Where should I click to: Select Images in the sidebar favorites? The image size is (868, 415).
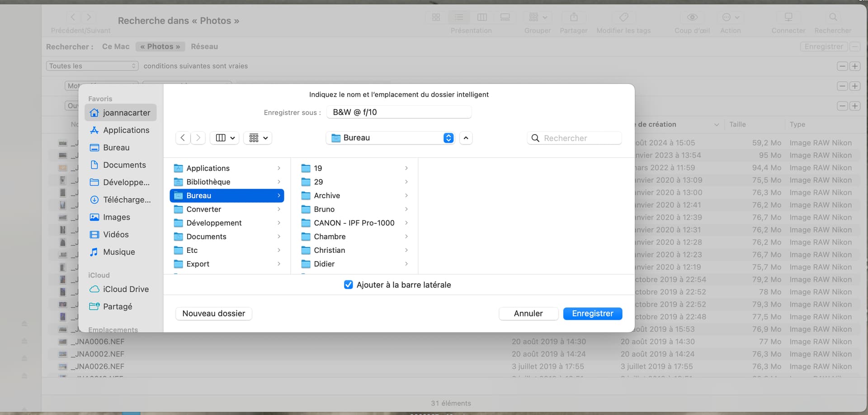click(116, 217)
